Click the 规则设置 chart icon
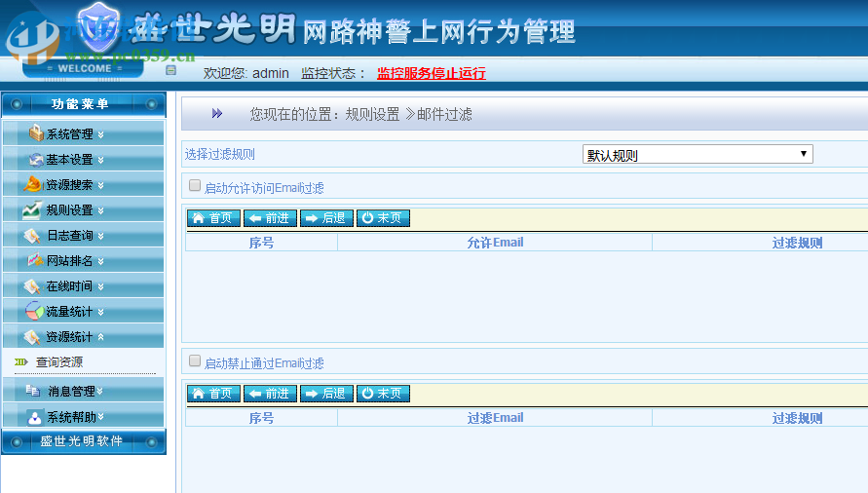This screenshot has height=493, width=868. click(x=31, y=209)
